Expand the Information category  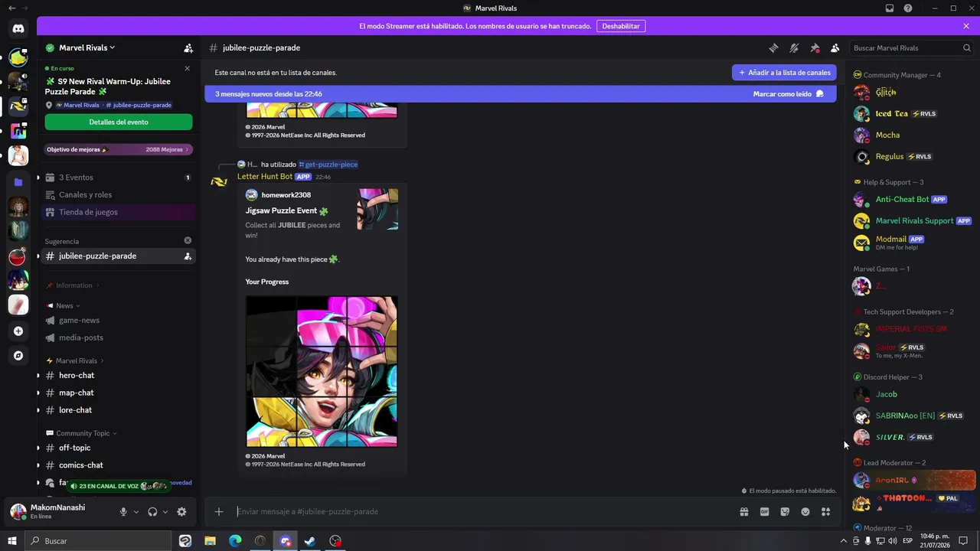click(73, 285)
